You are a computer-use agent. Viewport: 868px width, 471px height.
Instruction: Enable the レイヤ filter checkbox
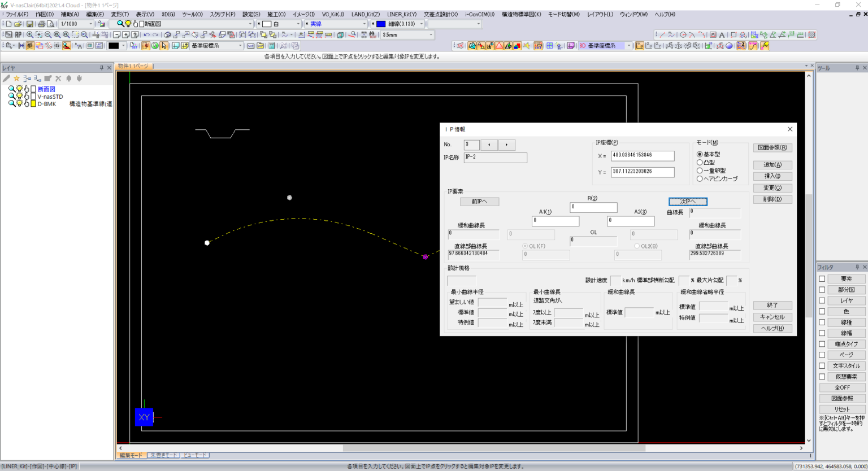(822, 300)
